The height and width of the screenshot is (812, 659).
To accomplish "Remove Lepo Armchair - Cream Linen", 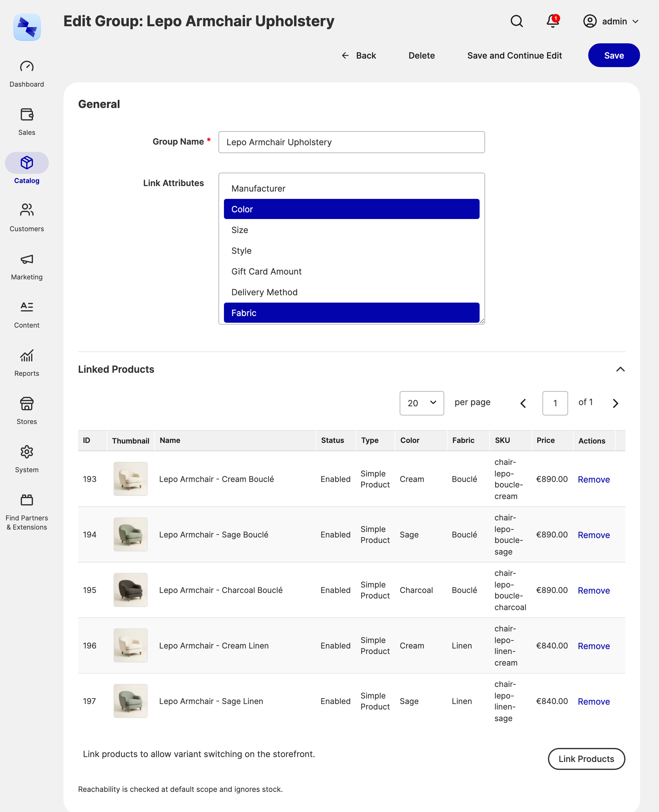I will click(594, 646).
